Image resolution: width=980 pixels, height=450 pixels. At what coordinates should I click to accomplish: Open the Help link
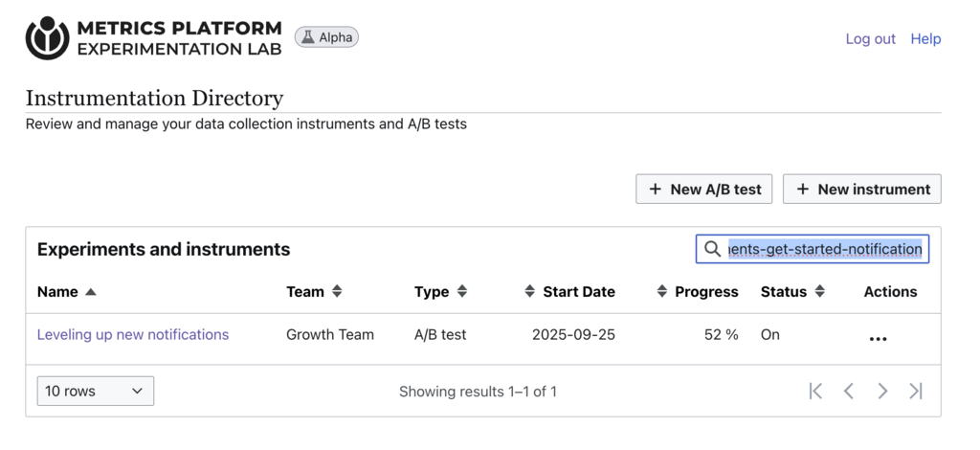(925, 38)
